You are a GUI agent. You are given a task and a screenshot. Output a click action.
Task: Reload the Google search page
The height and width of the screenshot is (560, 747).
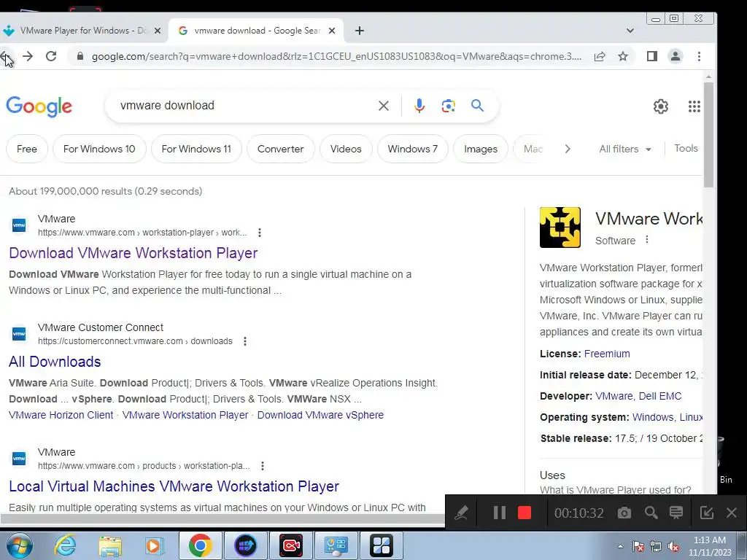[51, 56]
